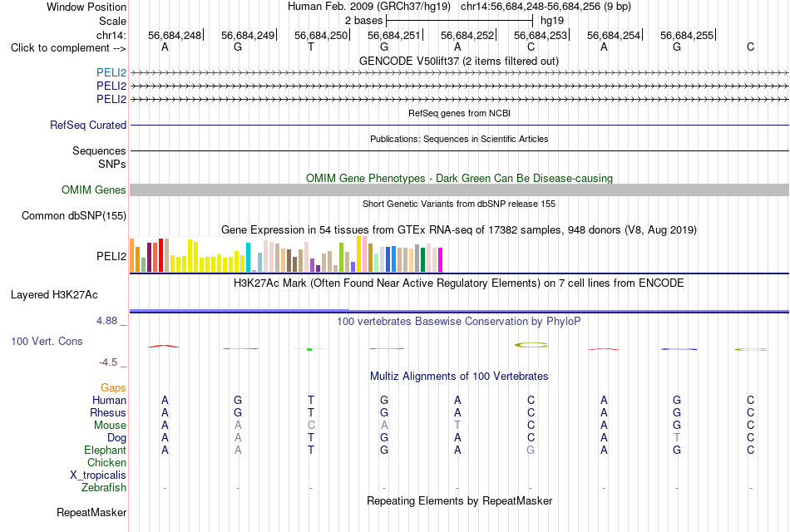Open the GENCODE V50lift37 track title
Viewport: 790px width, 532px height.
[x=459, y=61]
